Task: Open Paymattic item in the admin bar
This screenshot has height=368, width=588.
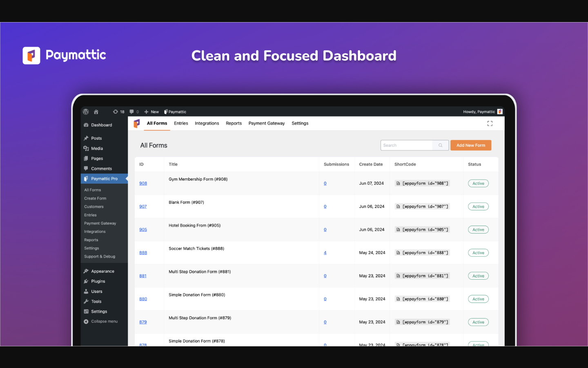Action: click(175, 112)
